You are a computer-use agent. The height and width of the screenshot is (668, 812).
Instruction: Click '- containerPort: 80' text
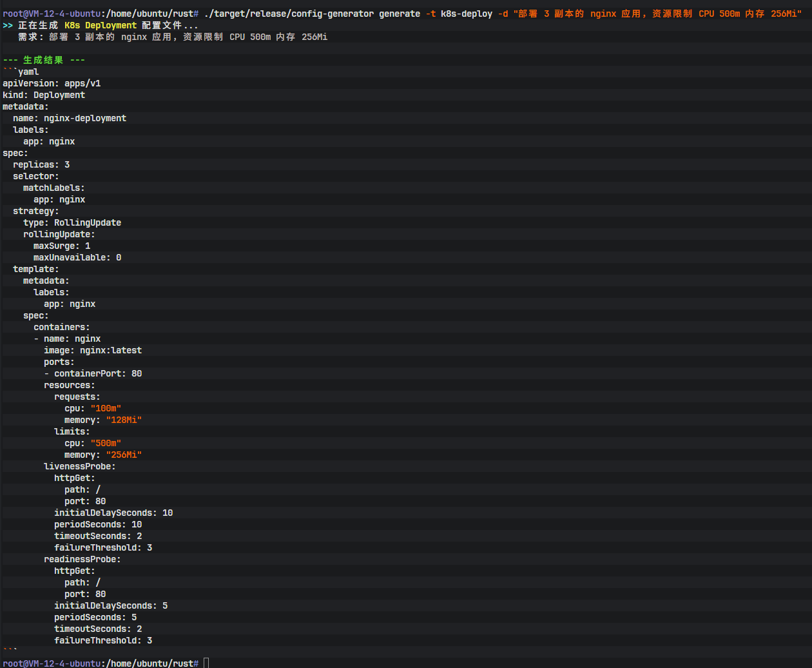(x=93, y=373)
